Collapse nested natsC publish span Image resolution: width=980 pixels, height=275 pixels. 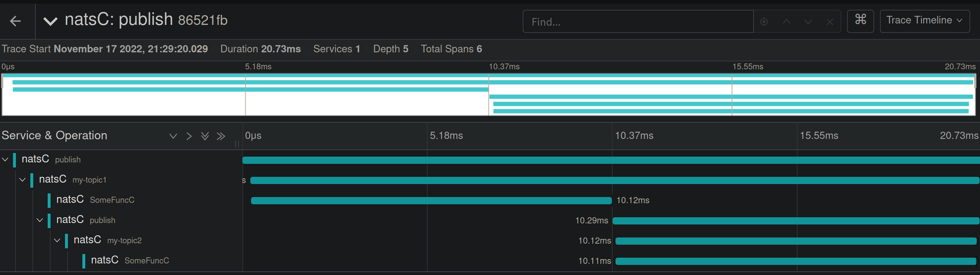tap(40, 220)
